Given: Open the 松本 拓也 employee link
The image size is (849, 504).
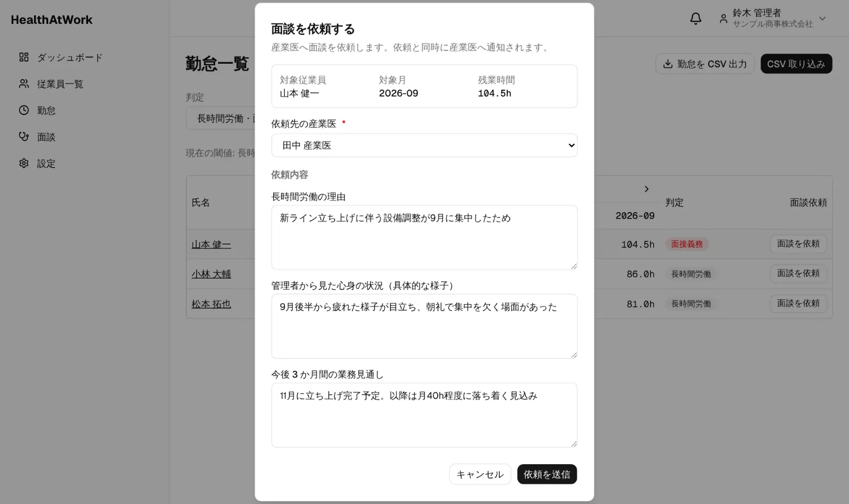Looking at the screenshot, I should click(211, 304).
